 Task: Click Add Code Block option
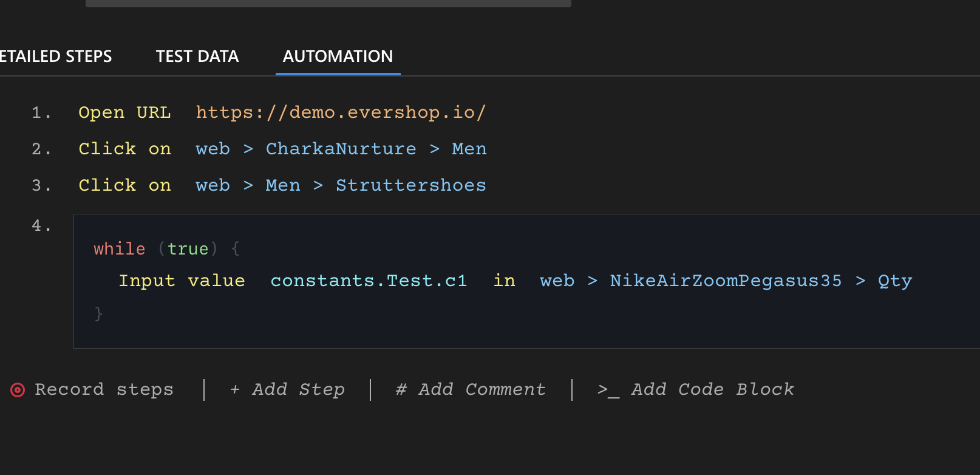coord(696,389)
